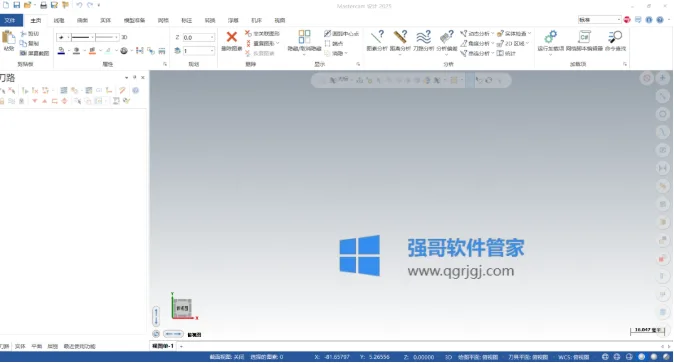Image resolution: width=674 pixels, height=363 pixels.
Task: Click the blue help question mark icon
Action: pyautogui.click(x=660, y=20)
